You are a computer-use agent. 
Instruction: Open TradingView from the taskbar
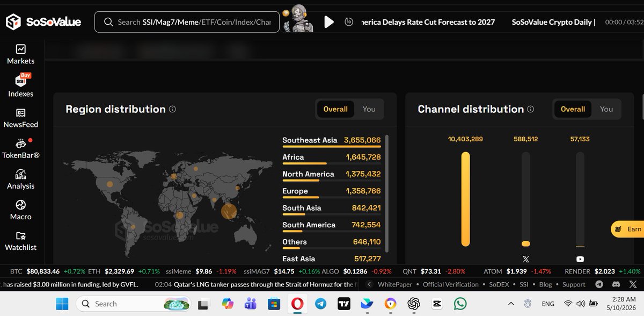(343, 304)
